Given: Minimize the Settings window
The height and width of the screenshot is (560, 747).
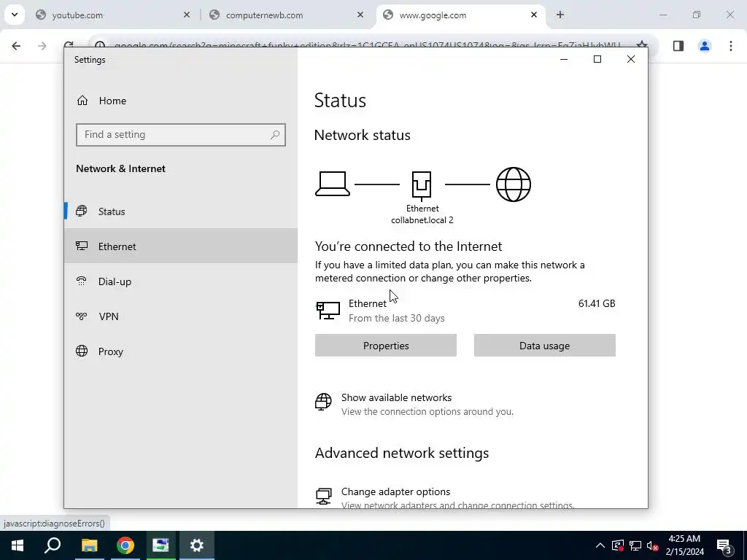Looking at the screenshot, I should (564, 60).
